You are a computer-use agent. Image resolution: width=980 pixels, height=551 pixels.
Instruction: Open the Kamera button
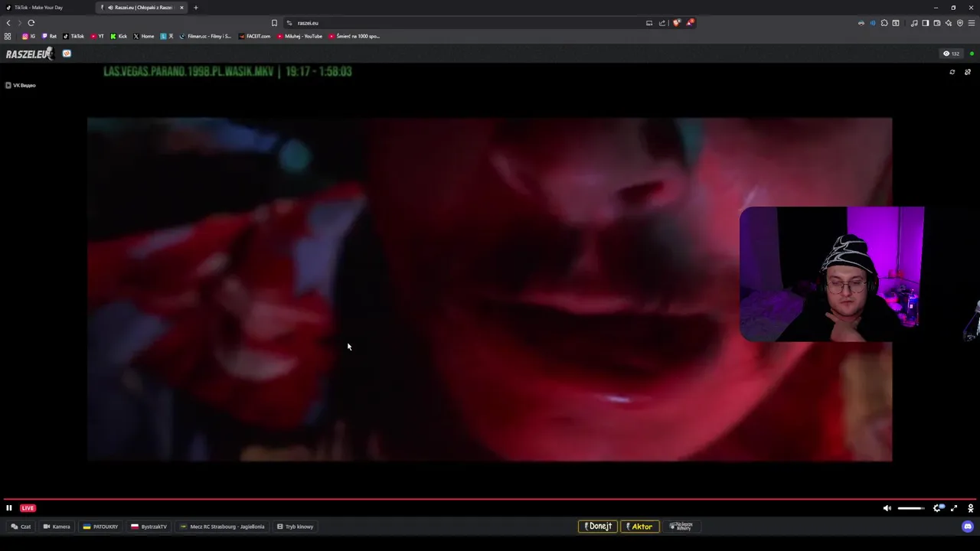click(x=57, y=527)
